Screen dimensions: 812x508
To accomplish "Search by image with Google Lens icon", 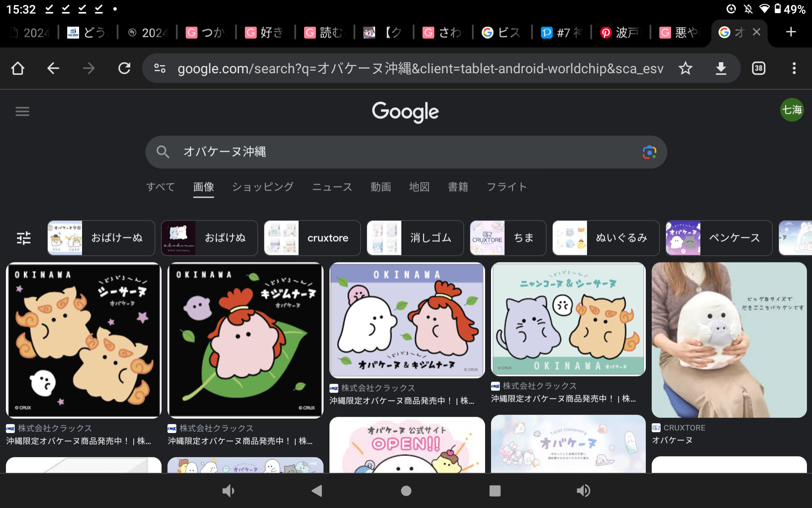I will (649, 152).
